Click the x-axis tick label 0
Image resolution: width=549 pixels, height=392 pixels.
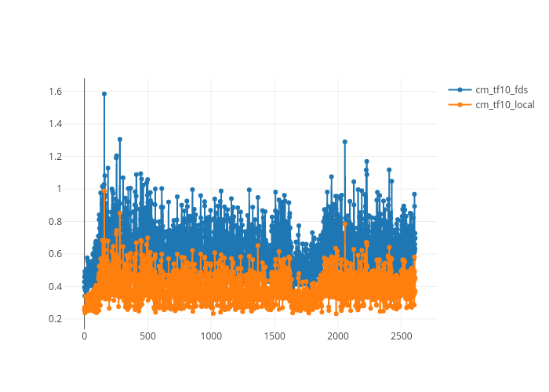84,336
